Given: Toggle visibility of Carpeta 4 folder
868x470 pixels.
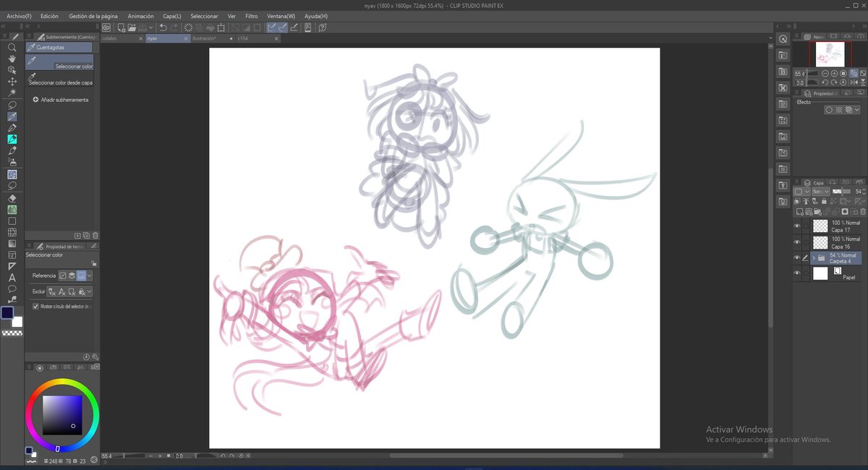Looking at the screenshot, I should pyautogui.click(x=797, y=258).
